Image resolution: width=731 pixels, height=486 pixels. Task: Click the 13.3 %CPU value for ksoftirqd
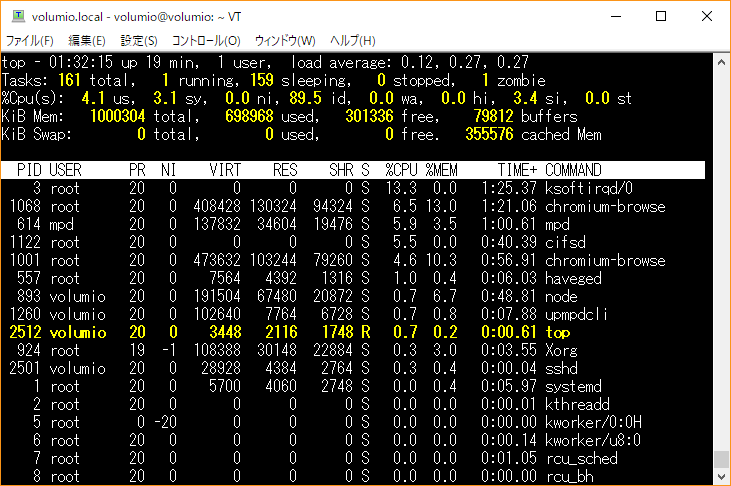tap(401, 188)
